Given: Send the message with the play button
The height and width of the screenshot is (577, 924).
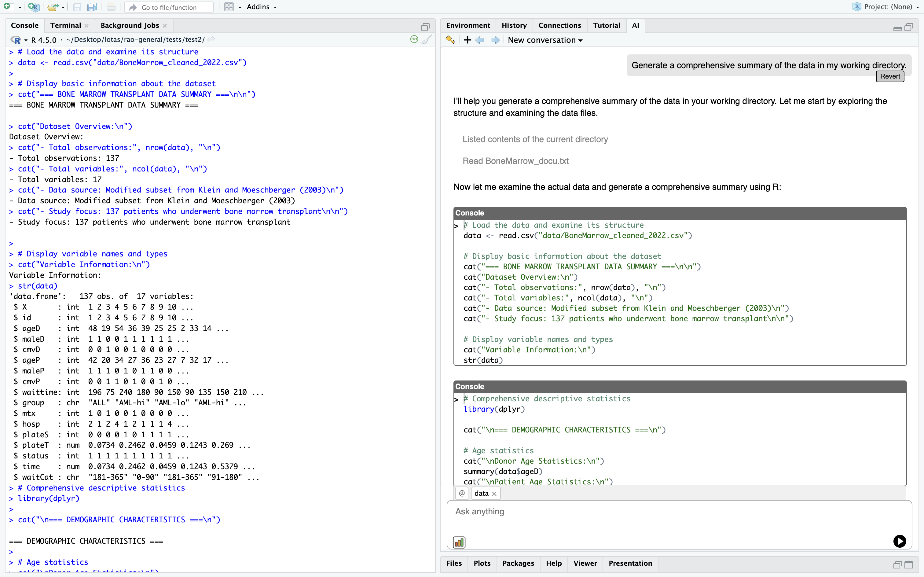Looking at the screenshot, I should [900, 541].
